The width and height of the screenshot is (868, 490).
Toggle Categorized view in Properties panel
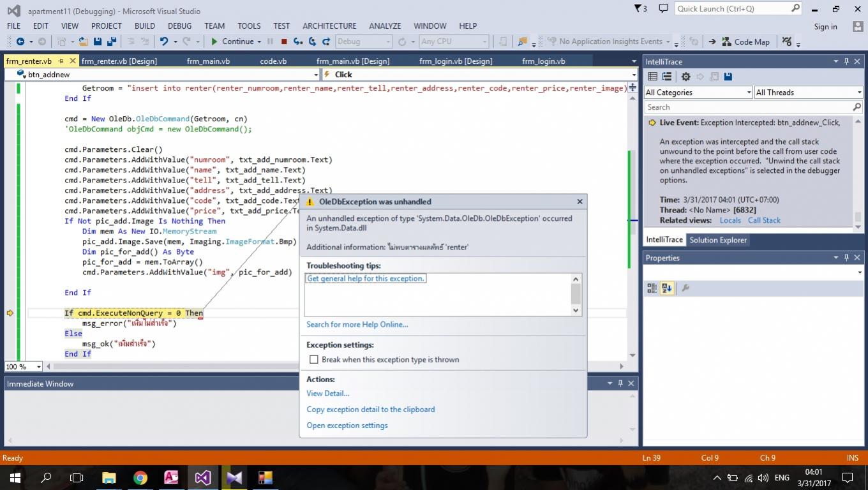[652, 288]
